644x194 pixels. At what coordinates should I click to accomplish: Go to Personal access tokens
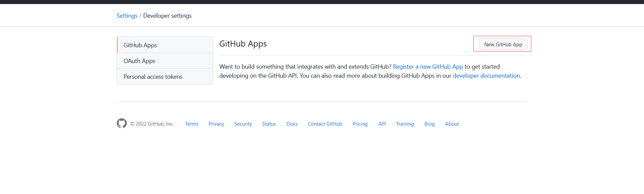(x=165, y=76)
